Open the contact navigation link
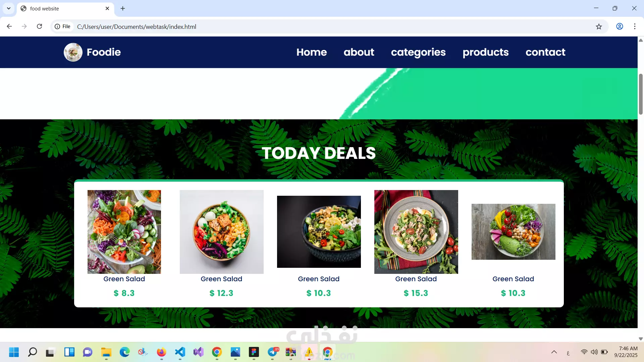Image resolution: width=644 pixels, height=362 pixels. pos(545,52)
